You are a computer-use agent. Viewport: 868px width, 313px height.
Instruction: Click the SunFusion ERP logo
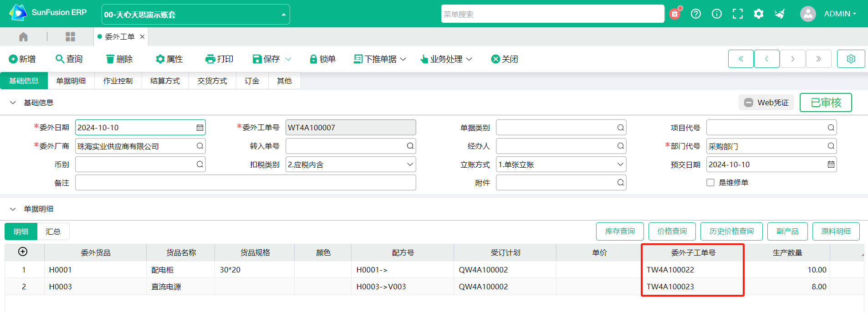pos(48,13)
